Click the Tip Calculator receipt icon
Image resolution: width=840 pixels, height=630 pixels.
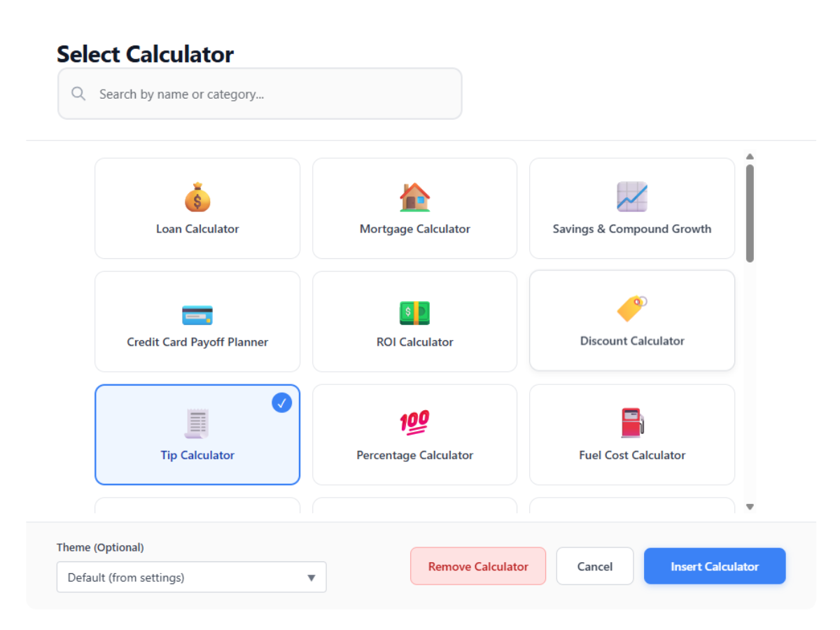(197, 423)
